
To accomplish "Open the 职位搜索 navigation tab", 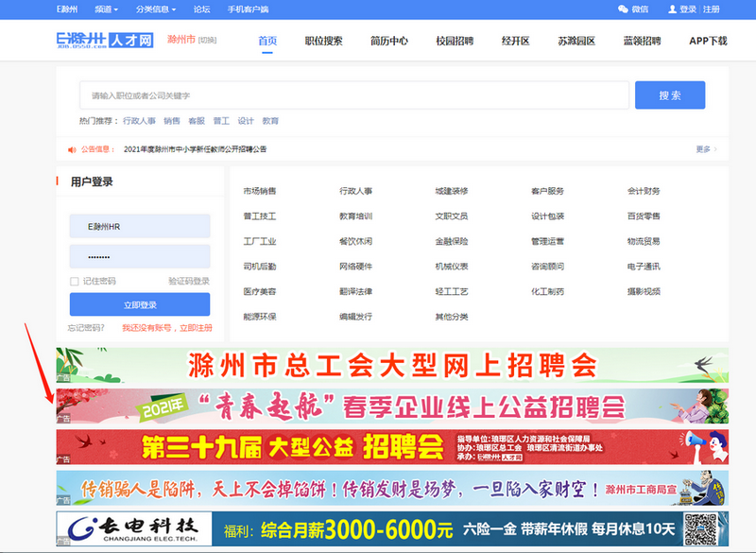I will 323,41.
